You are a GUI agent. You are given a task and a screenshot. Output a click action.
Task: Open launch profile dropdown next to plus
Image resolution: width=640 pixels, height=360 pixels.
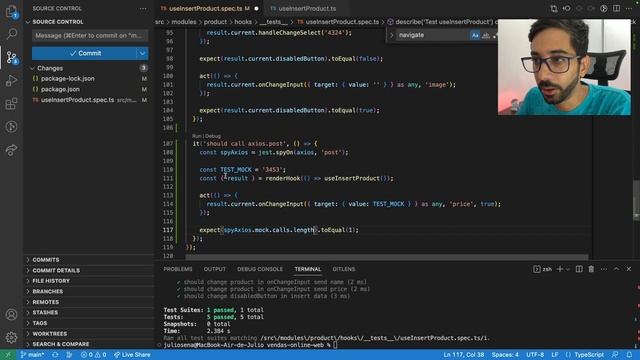[568, 269]
